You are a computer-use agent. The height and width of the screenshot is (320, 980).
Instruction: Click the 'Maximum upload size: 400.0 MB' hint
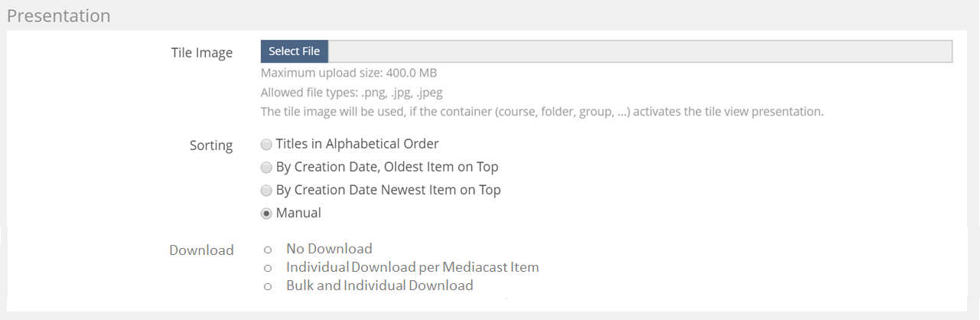click(x=349, y=73)
